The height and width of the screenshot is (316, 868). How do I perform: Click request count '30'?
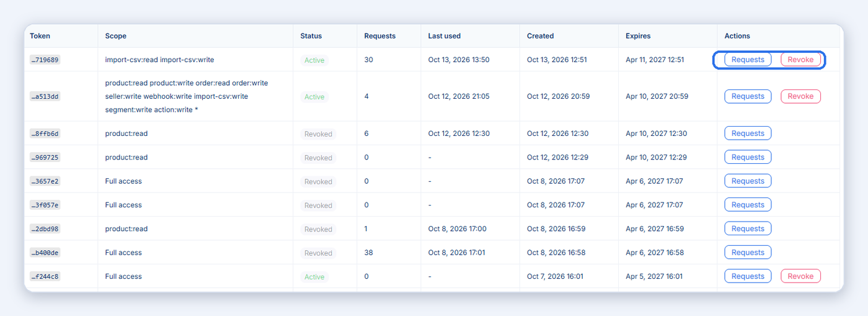pyautogui.click(x=368, y=60)
